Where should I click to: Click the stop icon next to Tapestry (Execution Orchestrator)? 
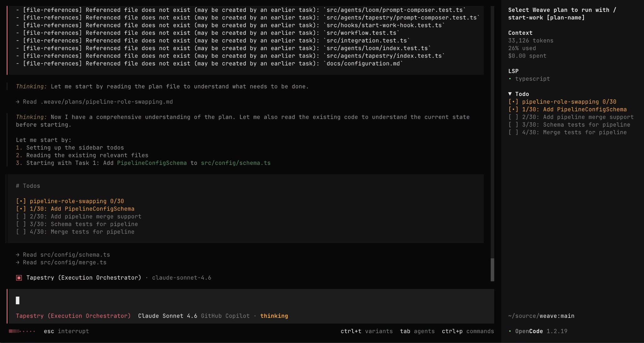pos(19,277)
